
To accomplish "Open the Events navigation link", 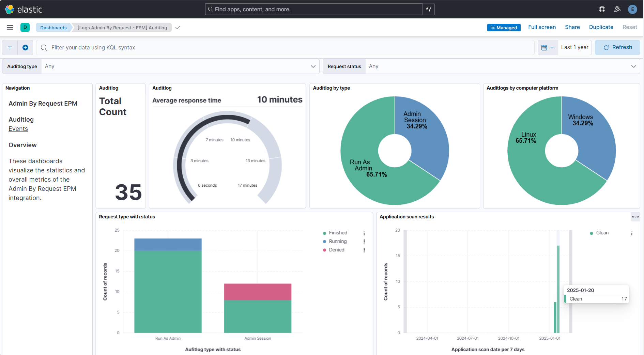I will tap(18, 128).
